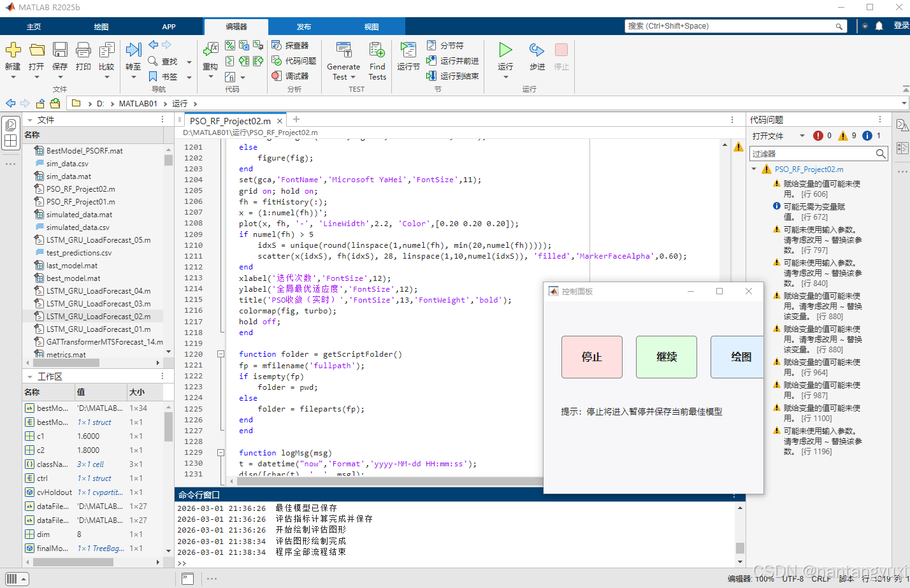Click the command window scrollbar thumb

point(740,548)
